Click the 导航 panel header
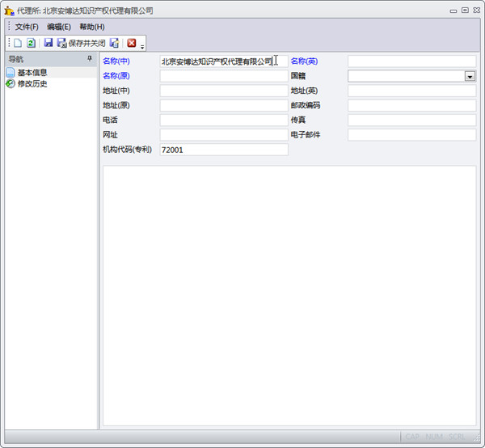485x448 pixels. point(51,59)
